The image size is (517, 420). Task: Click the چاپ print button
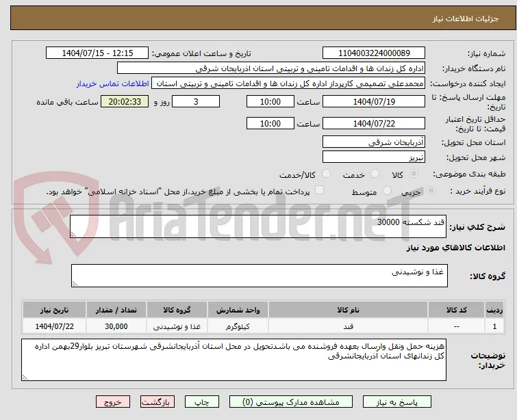201,402
